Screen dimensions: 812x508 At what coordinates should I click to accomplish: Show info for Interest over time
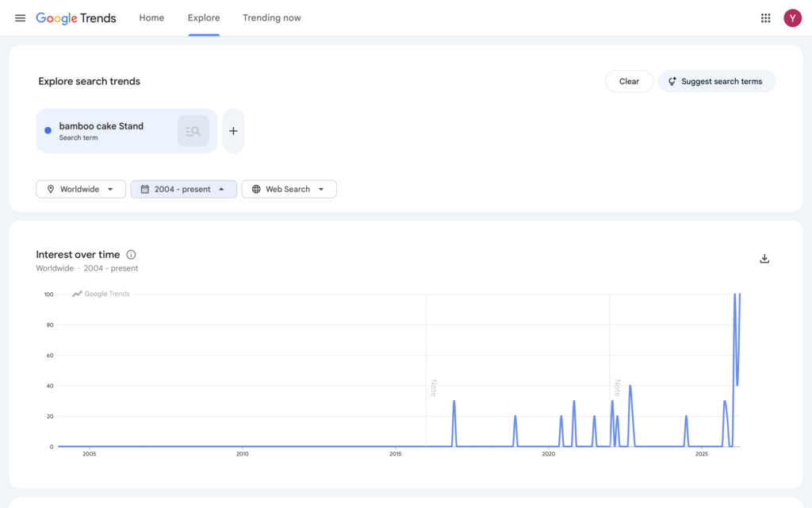(x=132, y=255)
